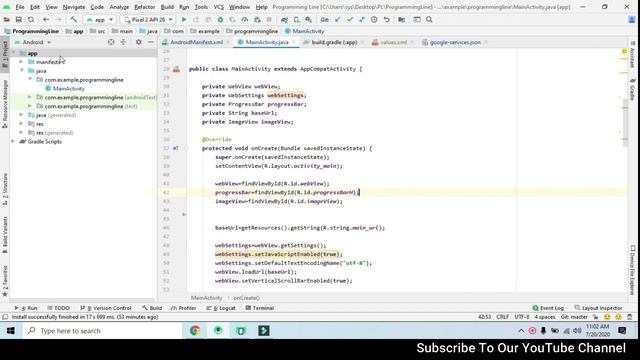Screen dimensions: 640x360
Task: Click the Sync/Reload from disk icon
Action: tap(31, 20)
